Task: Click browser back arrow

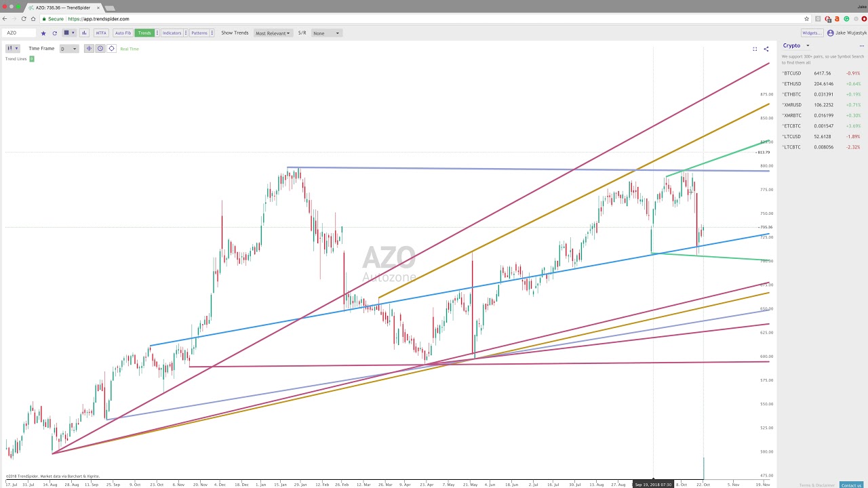Action: [5, 19]
